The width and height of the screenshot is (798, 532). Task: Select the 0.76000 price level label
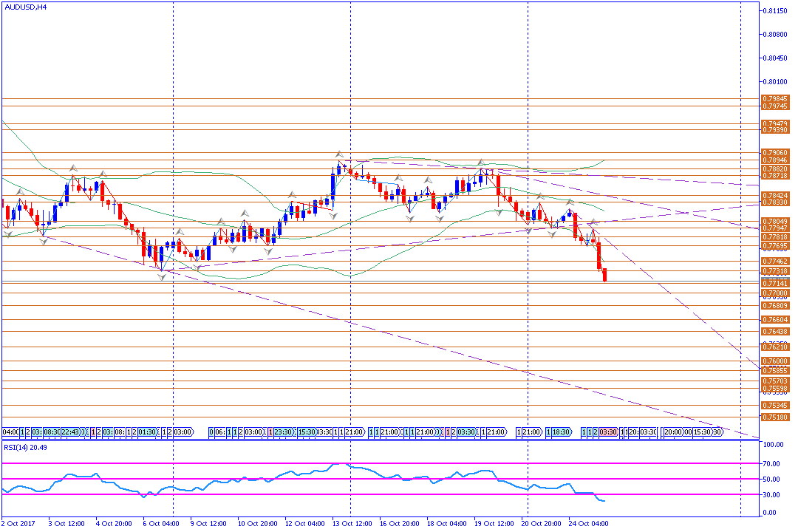click(775, 361)
